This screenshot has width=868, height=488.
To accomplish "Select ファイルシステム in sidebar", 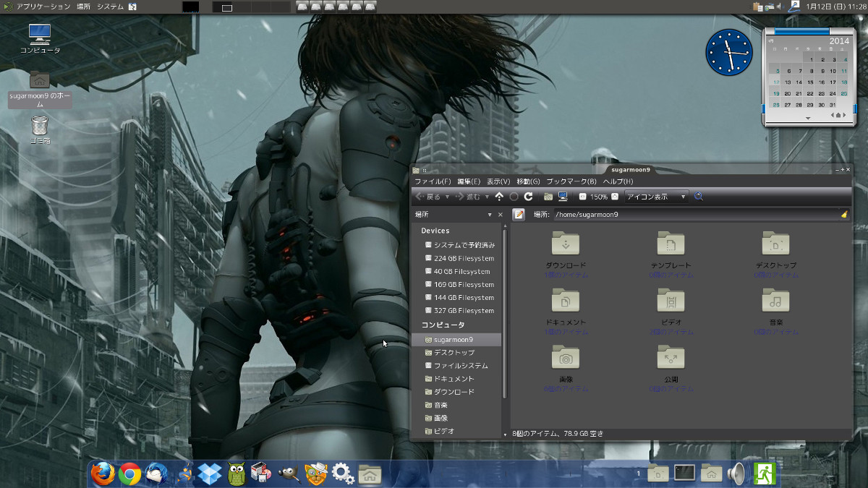I will (456, 365).
